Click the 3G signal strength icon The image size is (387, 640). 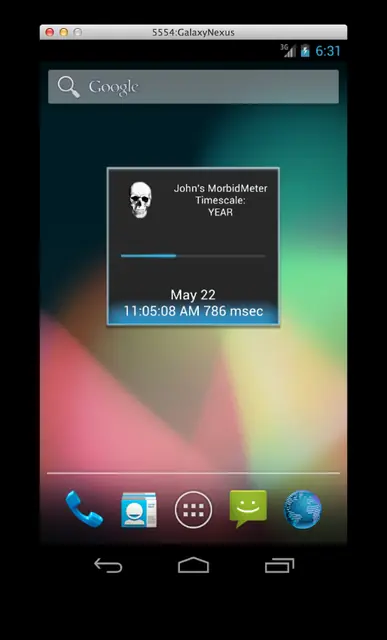point(288,50)
